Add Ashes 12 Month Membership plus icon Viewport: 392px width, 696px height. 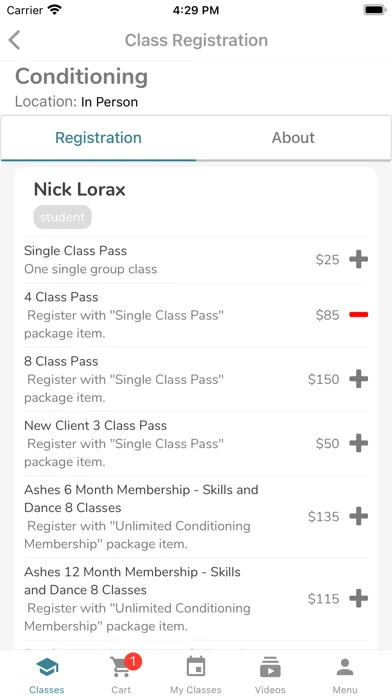click(358, 598)
